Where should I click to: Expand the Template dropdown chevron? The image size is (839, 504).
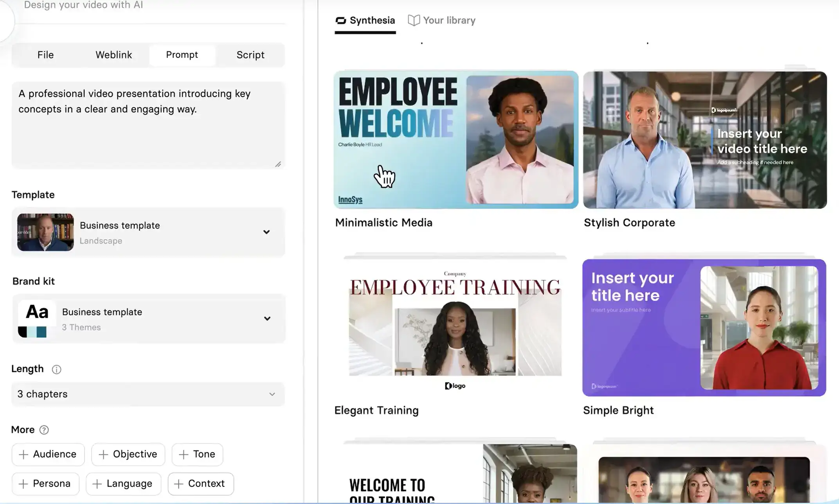(266, 232)
